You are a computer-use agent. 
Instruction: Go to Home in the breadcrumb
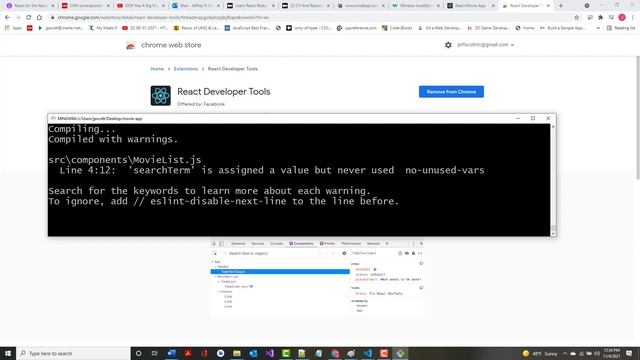(x=157, y=69)
